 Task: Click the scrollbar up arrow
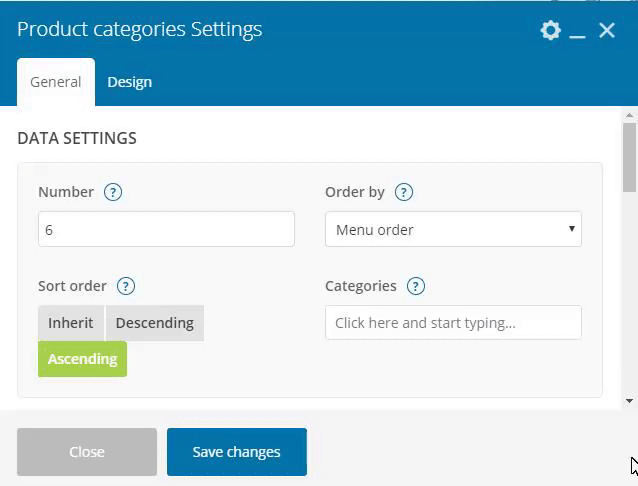629,115
